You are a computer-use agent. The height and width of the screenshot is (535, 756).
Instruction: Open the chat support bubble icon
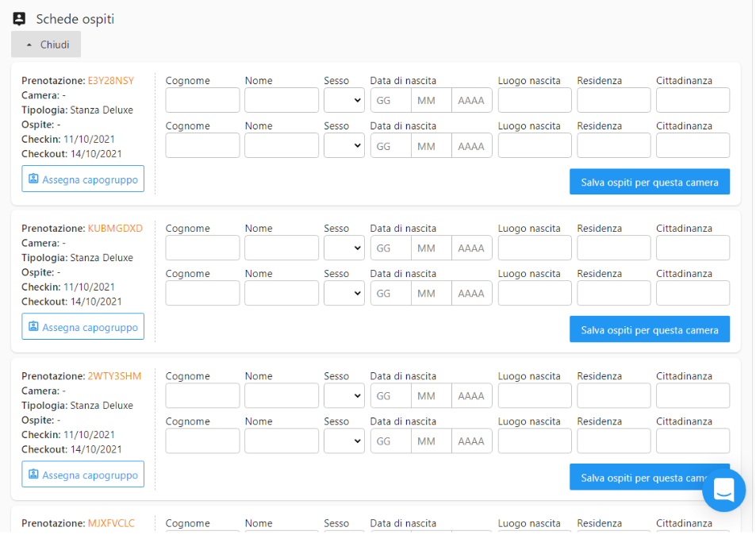[x=723, y=490]
